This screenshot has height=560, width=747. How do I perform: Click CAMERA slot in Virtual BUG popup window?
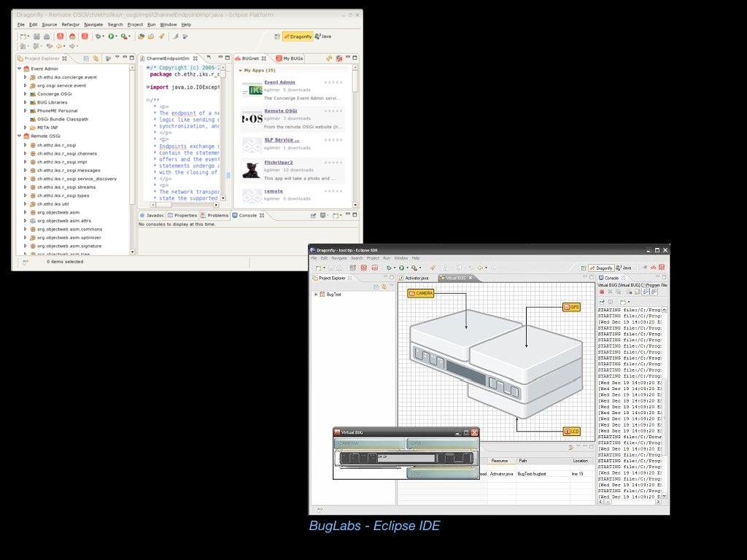[x=370, y=444]
